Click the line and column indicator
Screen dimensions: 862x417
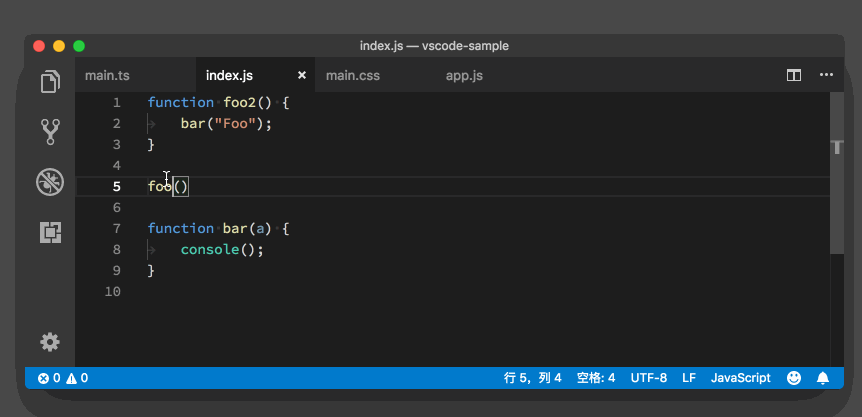pos(533,378)
